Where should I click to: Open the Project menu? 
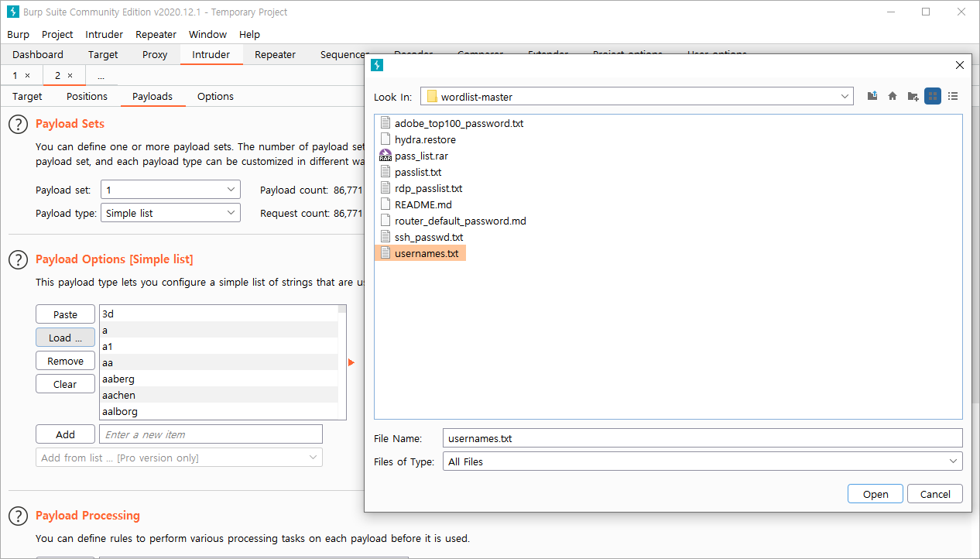[x=57, y=35]
